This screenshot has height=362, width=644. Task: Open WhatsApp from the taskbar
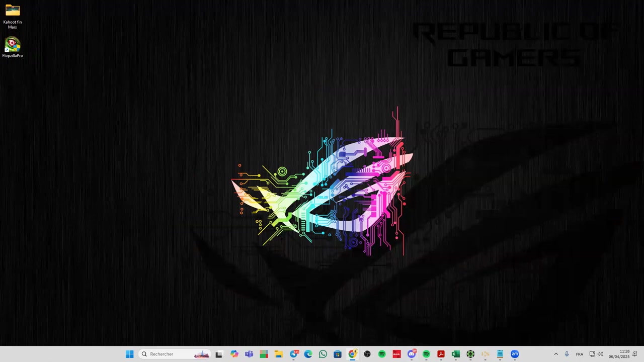[x=323, y=354]
